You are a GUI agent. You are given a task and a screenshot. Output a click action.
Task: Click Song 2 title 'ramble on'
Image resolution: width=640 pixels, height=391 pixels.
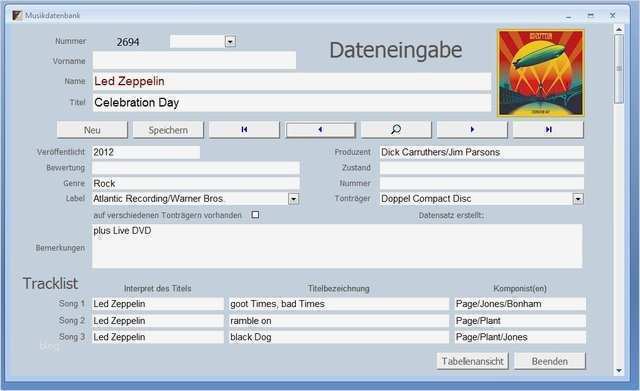click(339, 321)
